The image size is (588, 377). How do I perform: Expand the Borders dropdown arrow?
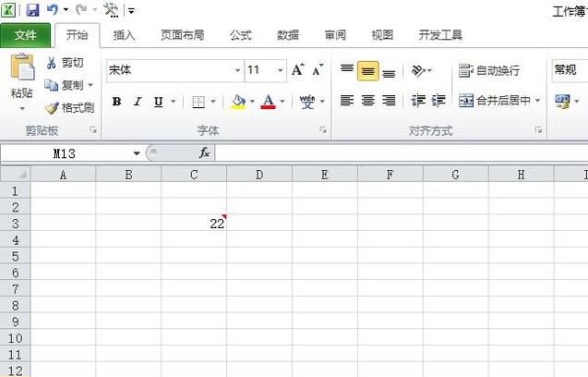pyautogui.click(x=213, y=101)
